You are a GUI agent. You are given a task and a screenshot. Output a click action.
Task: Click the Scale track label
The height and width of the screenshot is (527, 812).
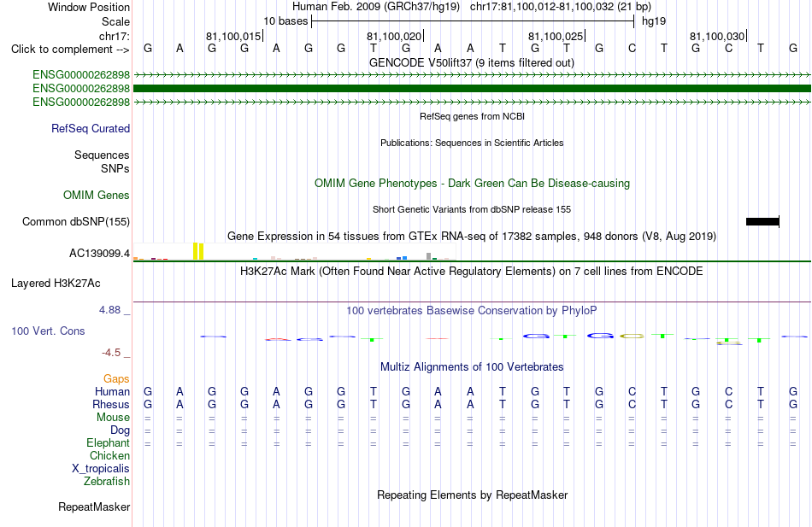[x=115, y=21]
